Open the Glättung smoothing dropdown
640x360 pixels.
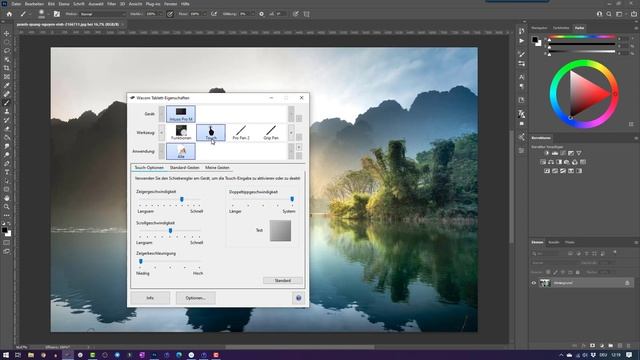pos(252,14)
